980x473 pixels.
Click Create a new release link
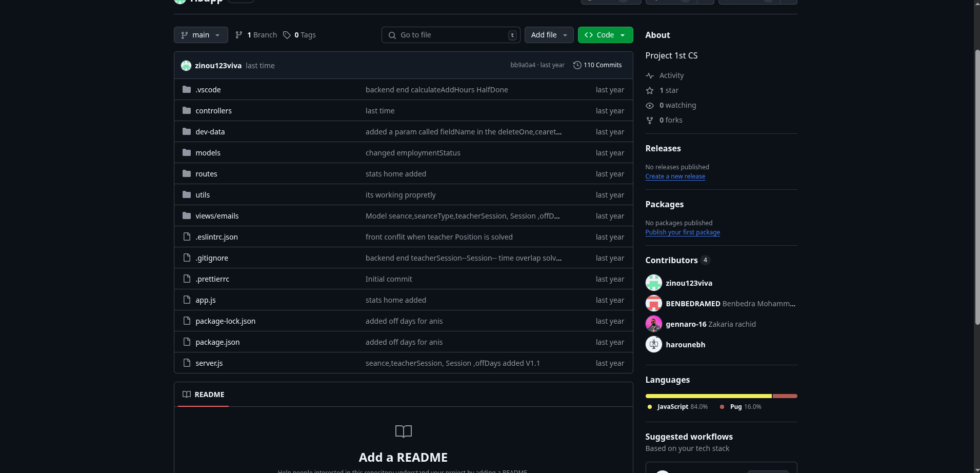[675, 176]
